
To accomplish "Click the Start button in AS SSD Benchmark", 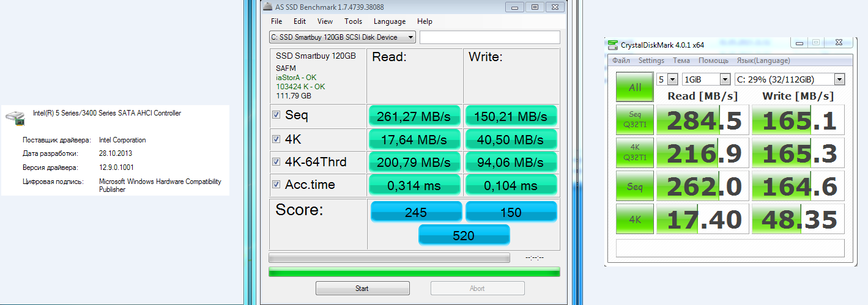I will pyautogui.click(x=362, y=288).
